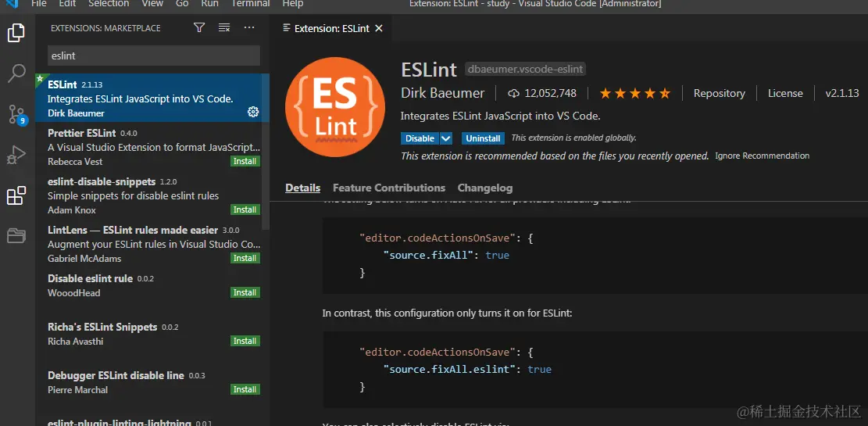Click the extensions search box containing eslint
Image resolution: width=868 pixels, height=426 pixels.
(154, 55)
